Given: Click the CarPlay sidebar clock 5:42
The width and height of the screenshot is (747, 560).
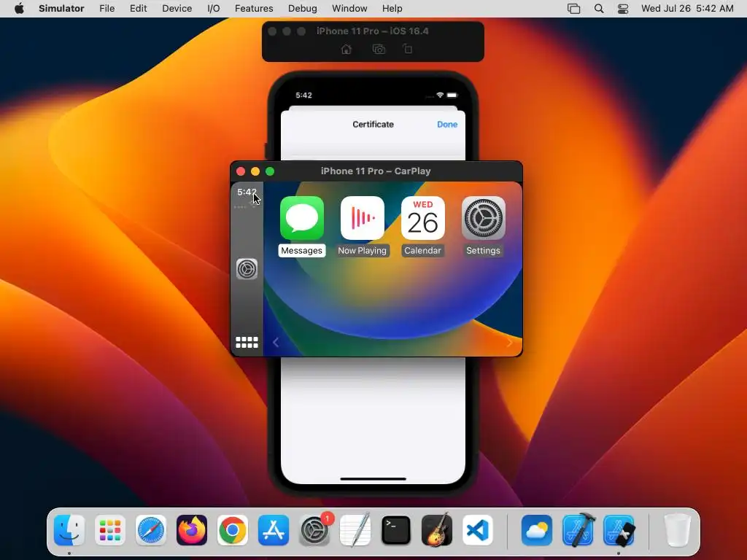Looking at the screenshot, I should [x=247, y=192].
